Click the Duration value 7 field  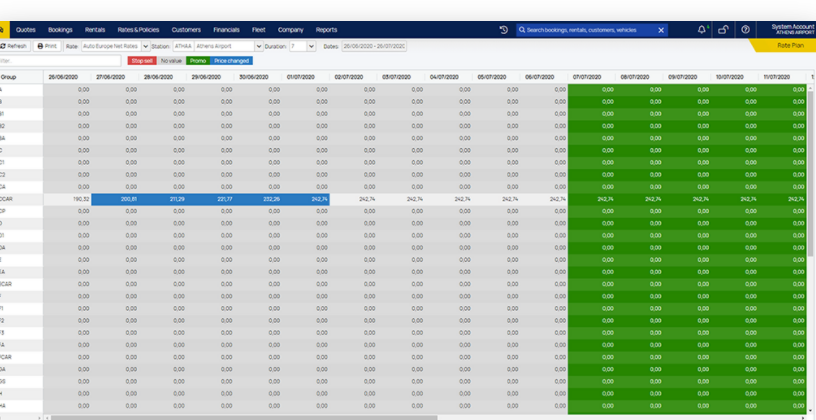pyautogui.click(x=298, y=46)
